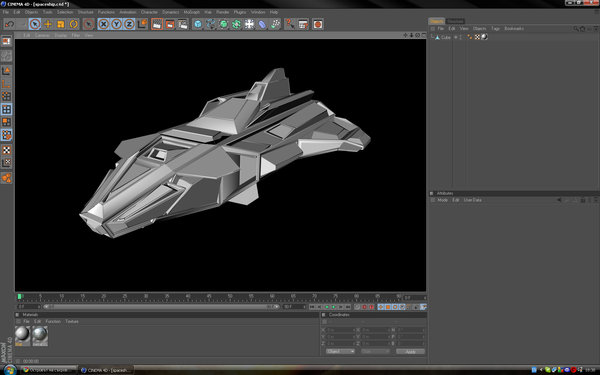The height and width of the screenshot is (375, 600).
Task: Render to Picture Viewer icon
Action: click(170, 24)
